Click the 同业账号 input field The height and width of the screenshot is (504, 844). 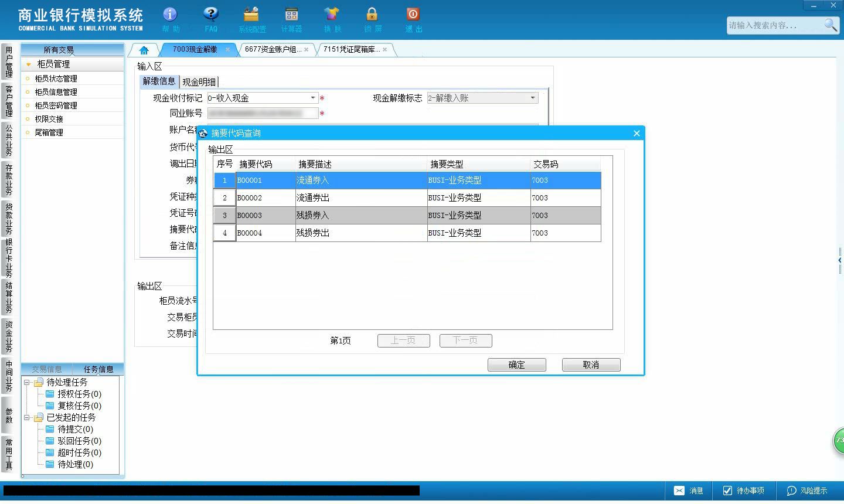tap(263, 113)
